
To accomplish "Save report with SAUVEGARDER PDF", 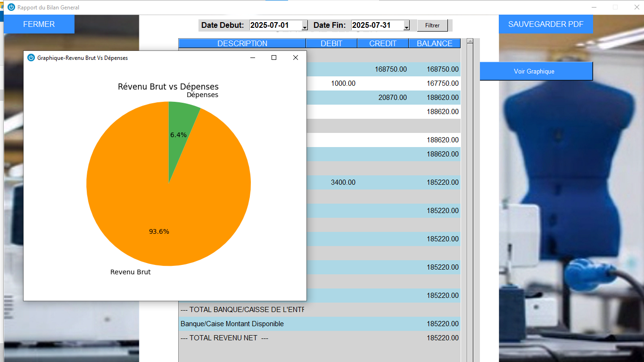I will (545, 25).
